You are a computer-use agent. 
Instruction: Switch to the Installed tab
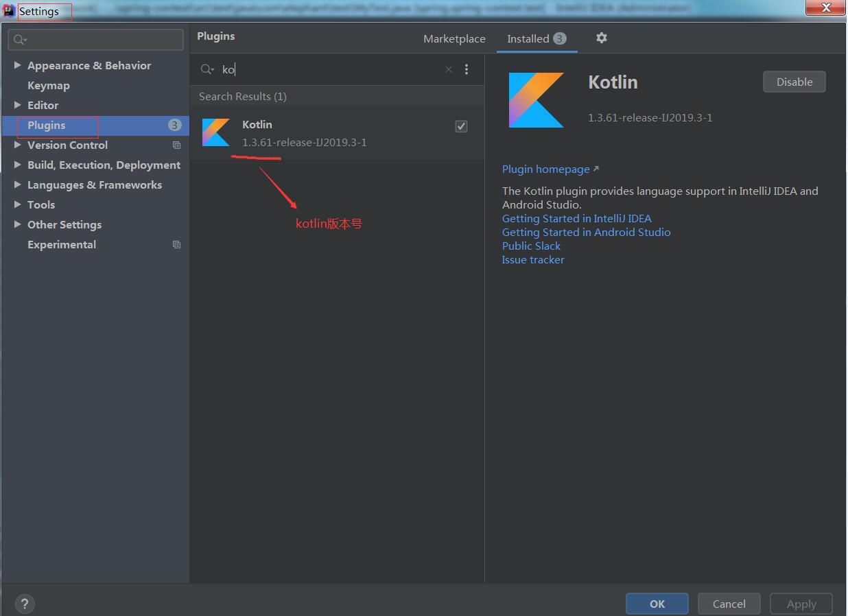[537, 38]
